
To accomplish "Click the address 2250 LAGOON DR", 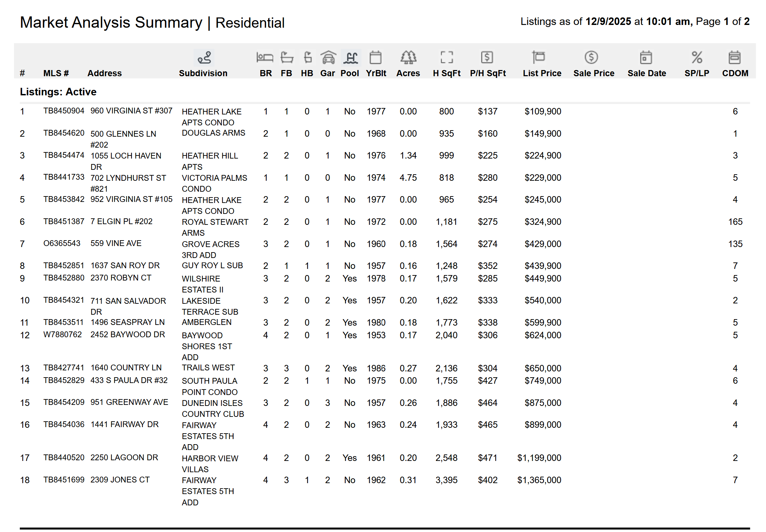I will 124,458.
